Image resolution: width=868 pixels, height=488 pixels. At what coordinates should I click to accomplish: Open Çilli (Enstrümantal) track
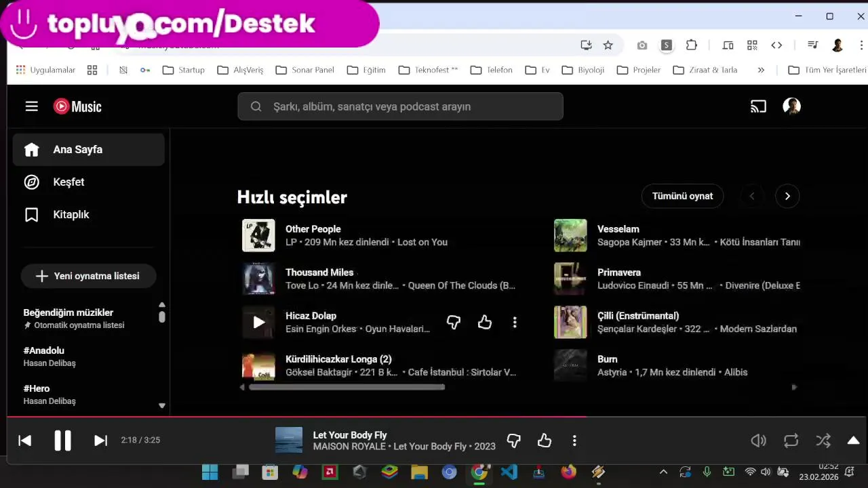point(638,316)
